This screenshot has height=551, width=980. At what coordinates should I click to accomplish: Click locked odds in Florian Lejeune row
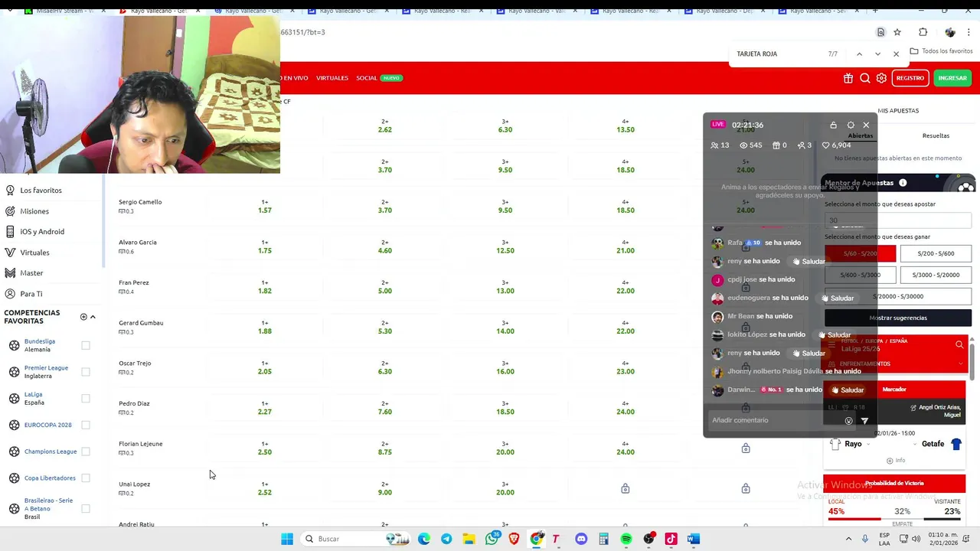746,448
